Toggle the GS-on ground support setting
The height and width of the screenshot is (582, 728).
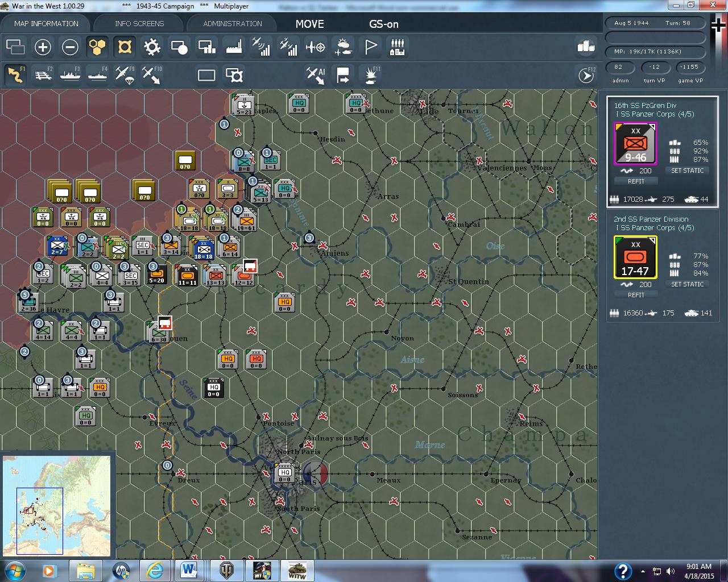click(384, 24)
